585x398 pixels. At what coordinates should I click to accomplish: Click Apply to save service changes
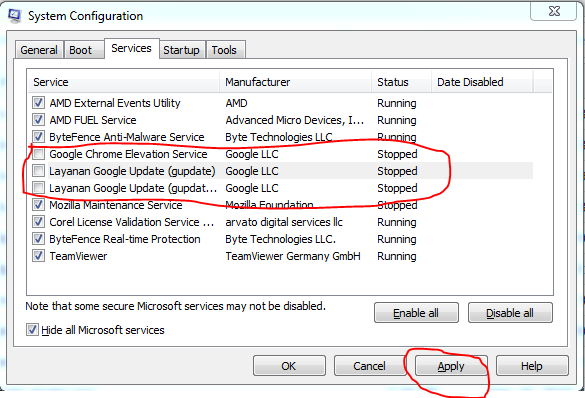451,366
